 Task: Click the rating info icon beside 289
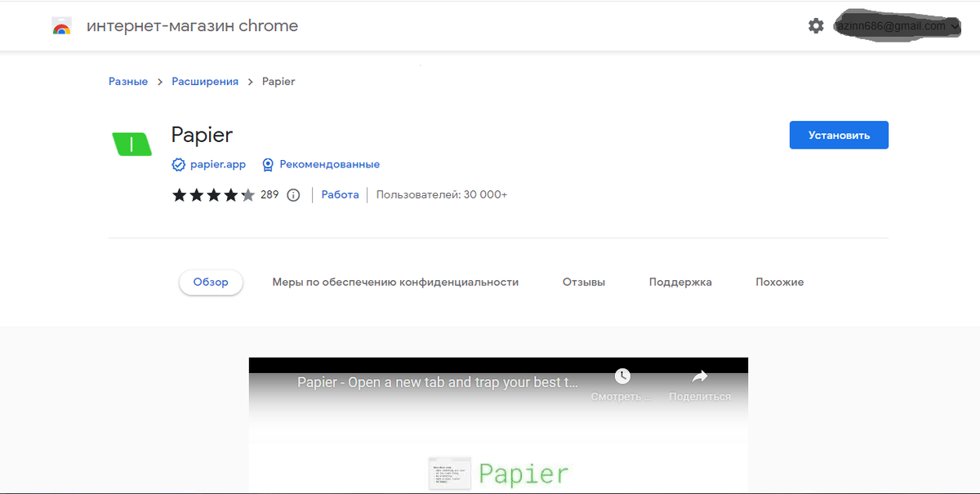pyautogui.click(x=294, y=195)
